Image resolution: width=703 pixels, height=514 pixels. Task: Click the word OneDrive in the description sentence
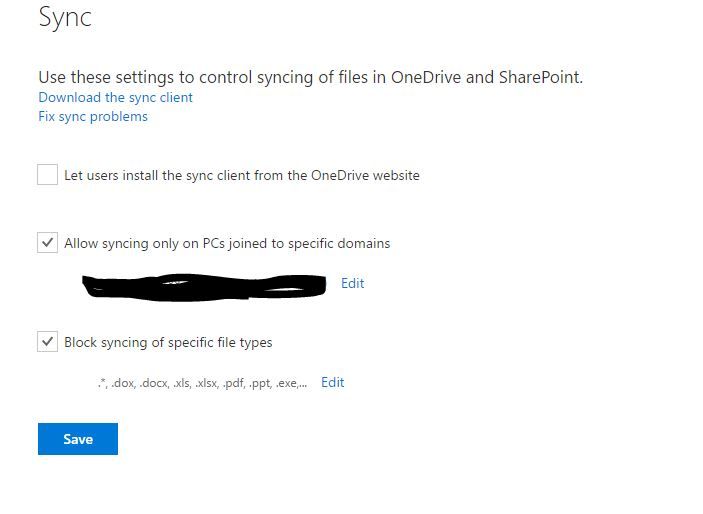426,77
